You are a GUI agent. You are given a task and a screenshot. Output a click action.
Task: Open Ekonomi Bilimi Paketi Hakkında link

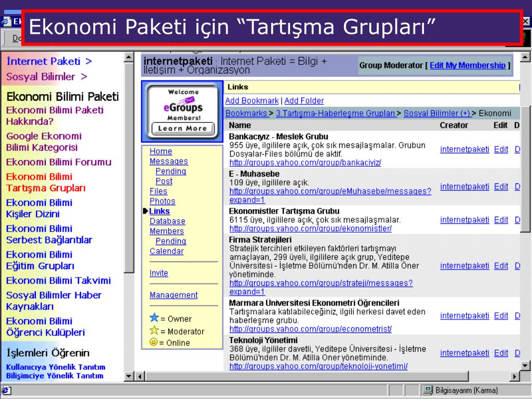click(x=55, y=116)
